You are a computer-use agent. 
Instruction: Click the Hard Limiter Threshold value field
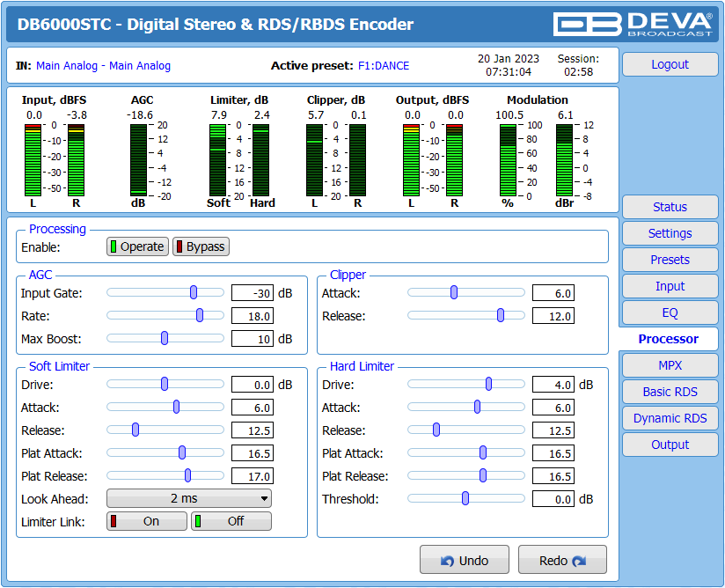553,499
